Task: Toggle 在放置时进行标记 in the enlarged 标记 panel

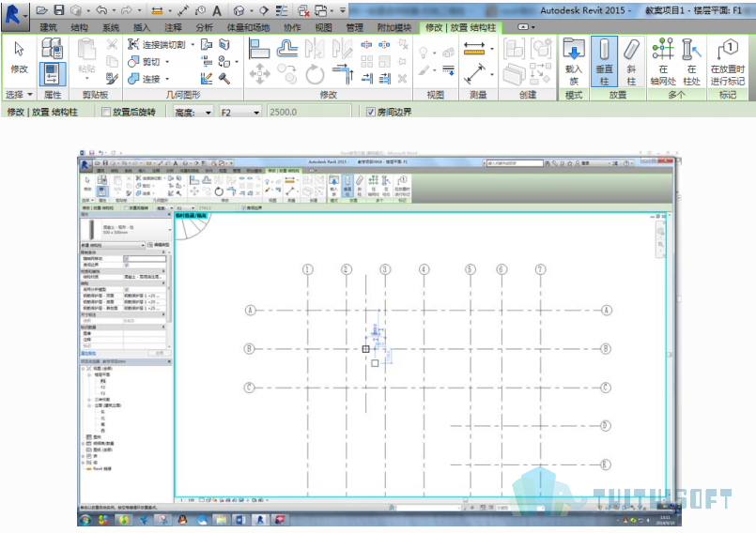Action: pos(728,62)
